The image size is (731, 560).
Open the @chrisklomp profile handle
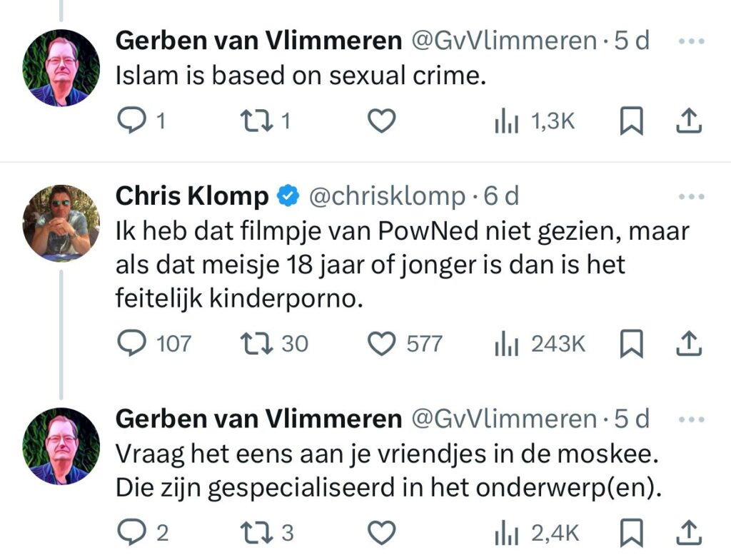tap(385, 196)
